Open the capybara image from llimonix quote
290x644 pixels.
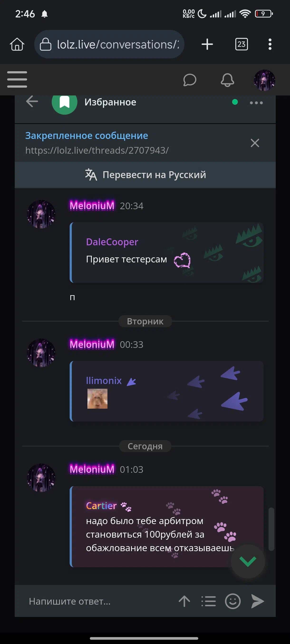[97, 398]
